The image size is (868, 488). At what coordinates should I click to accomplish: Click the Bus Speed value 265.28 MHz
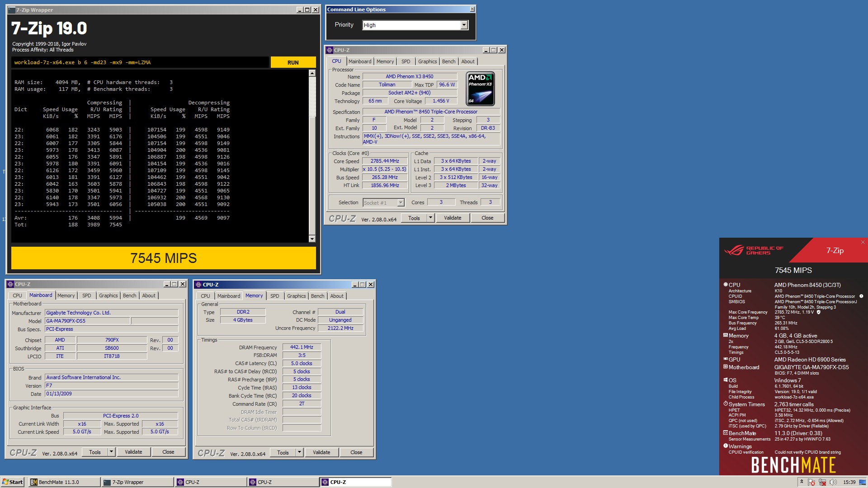click(x=385, y=178)
